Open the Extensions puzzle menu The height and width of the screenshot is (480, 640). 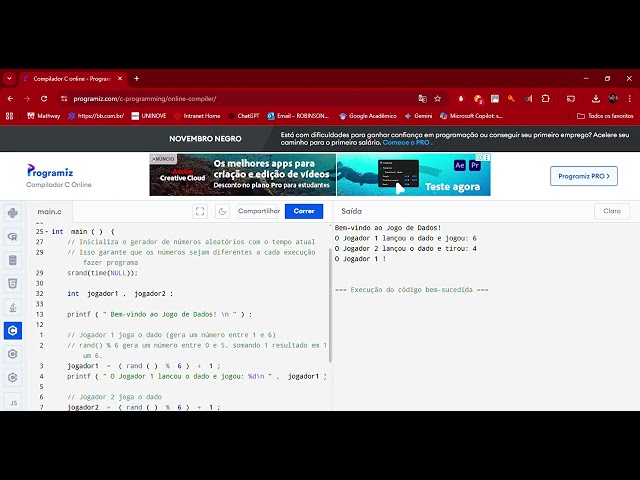[545, 99]
